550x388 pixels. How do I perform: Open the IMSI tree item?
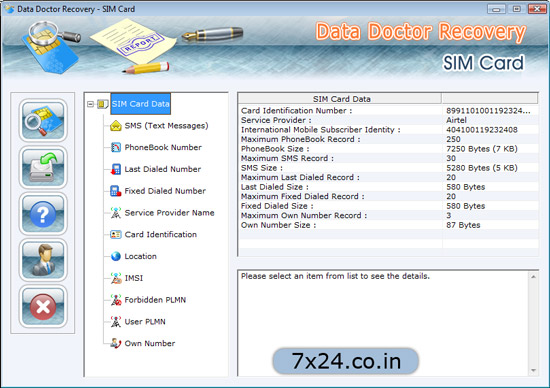pyautogui.click(x=134, y=278)
